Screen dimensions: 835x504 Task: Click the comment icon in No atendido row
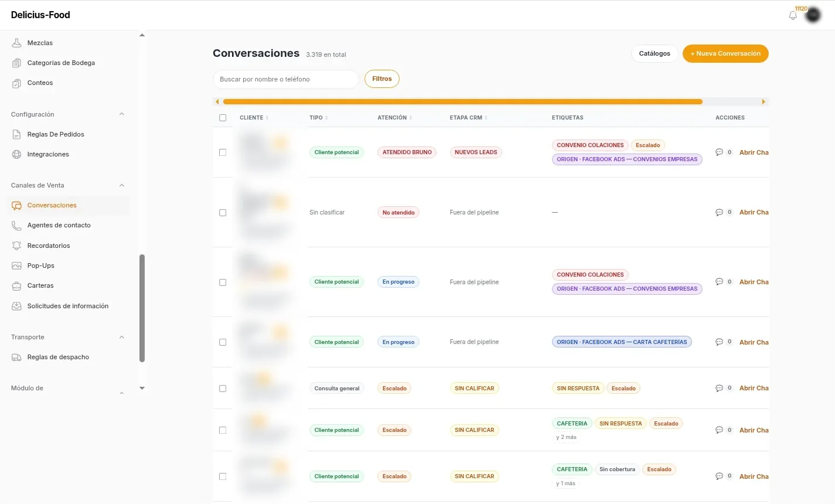coord(719,212)
